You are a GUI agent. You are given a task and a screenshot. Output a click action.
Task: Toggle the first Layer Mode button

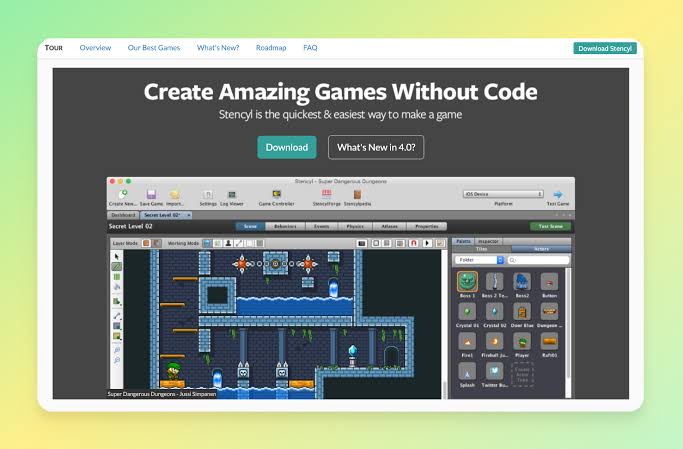(x=146, y=243)
